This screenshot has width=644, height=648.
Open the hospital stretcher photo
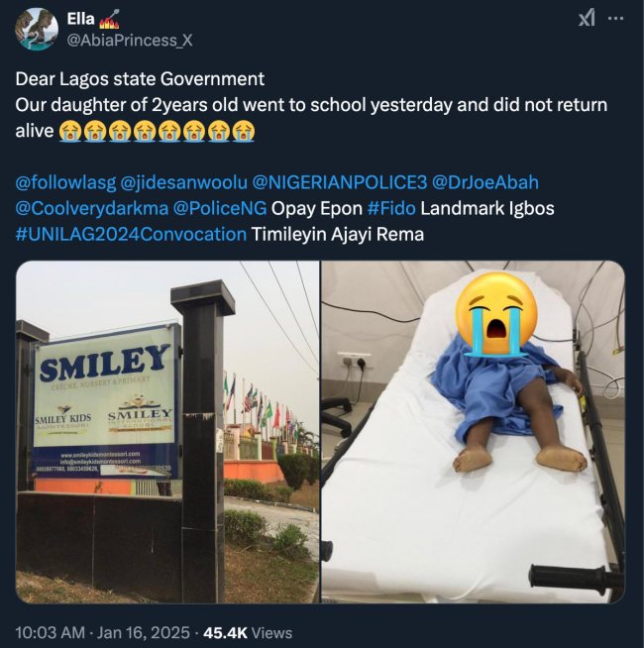(474, 432)
